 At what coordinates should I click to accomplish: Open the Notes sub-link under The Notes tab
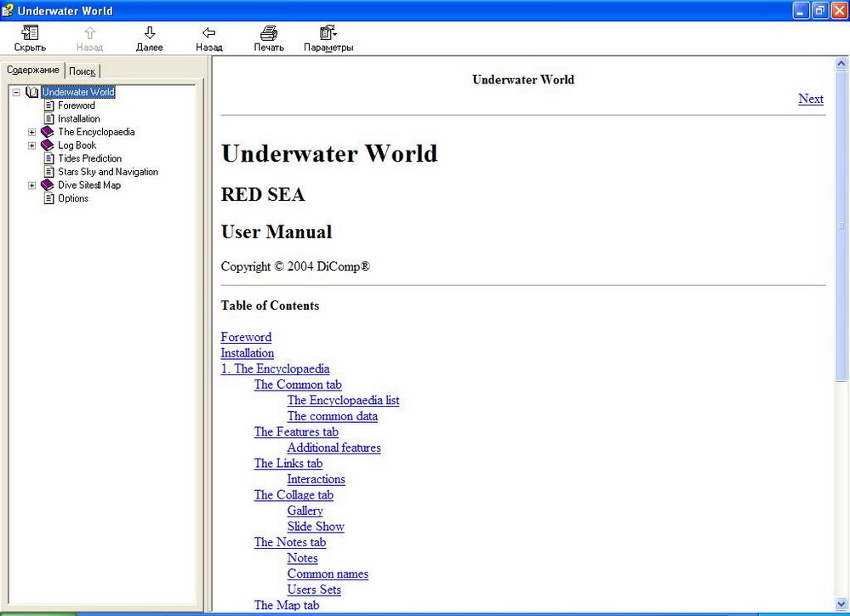[303, 557]
